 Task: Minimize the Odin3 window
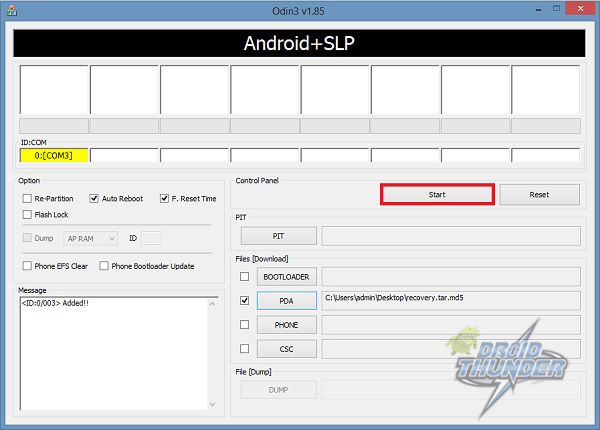[x=538, y=9]
